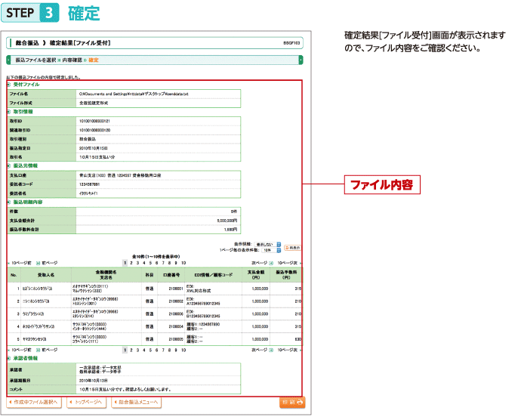Viewport: 521px width, 420px height.
Task: Click 10ページ次 link above the table
Action: pos(288,263)
